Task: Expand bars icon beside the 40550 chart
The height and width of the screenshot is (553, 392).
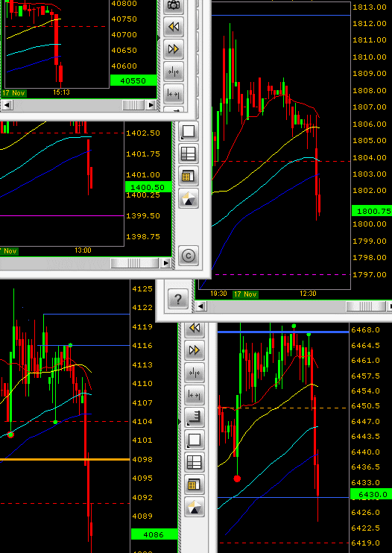Action: 174,94
